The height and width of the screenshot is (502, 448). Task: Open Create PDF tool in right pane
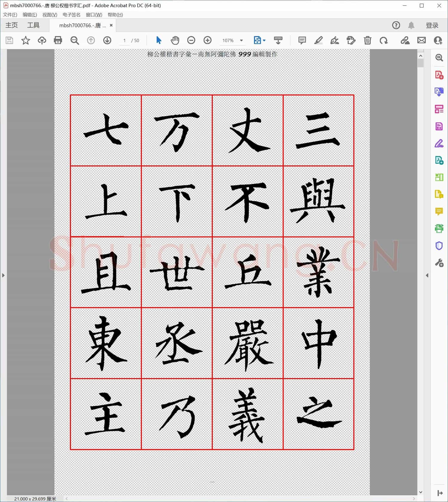tap(439, 75)
